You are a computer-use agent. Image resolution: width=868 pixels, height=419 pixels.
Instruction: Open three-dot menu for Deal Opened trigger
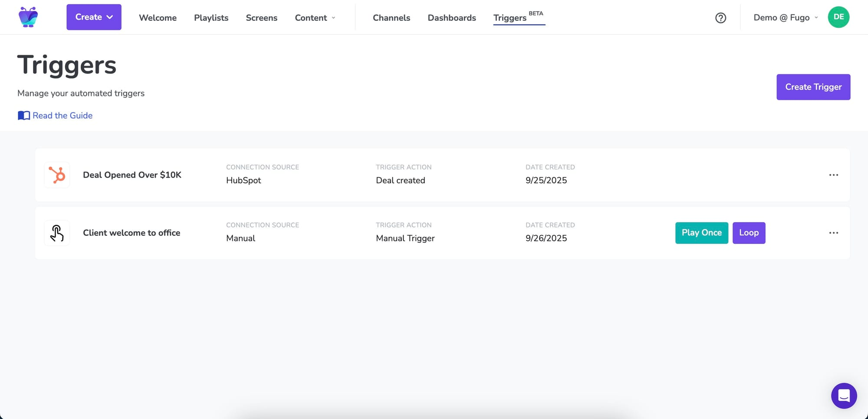[833, 175]
